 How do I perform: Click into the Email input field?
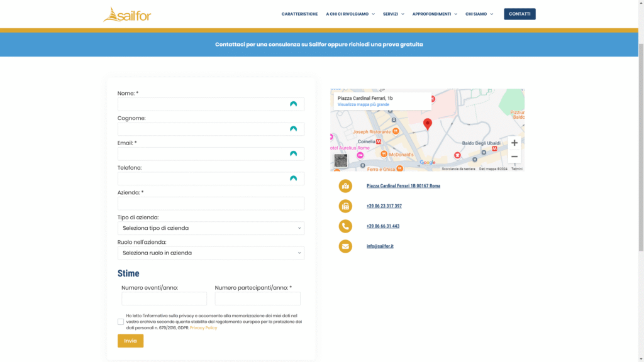(x=211, y=154)
